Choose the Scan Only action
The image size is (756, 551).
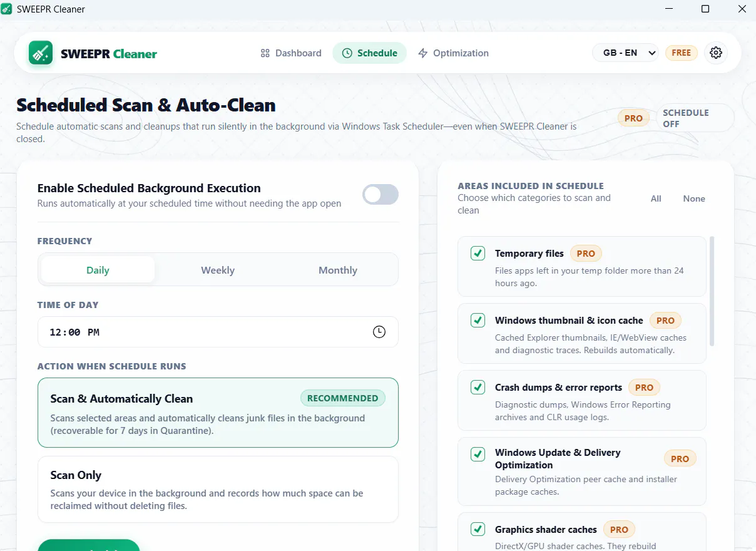pos(218,489)
